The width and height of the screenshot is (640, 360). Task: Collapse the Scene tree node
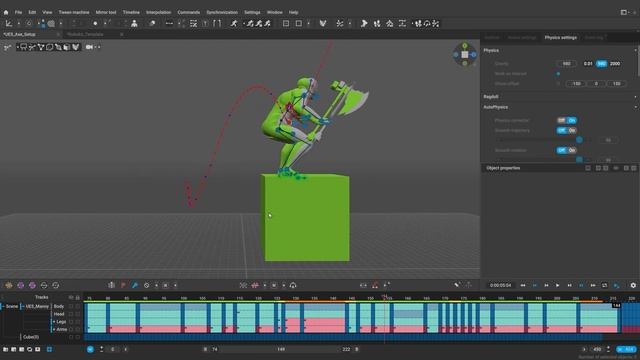coord(2,306)
